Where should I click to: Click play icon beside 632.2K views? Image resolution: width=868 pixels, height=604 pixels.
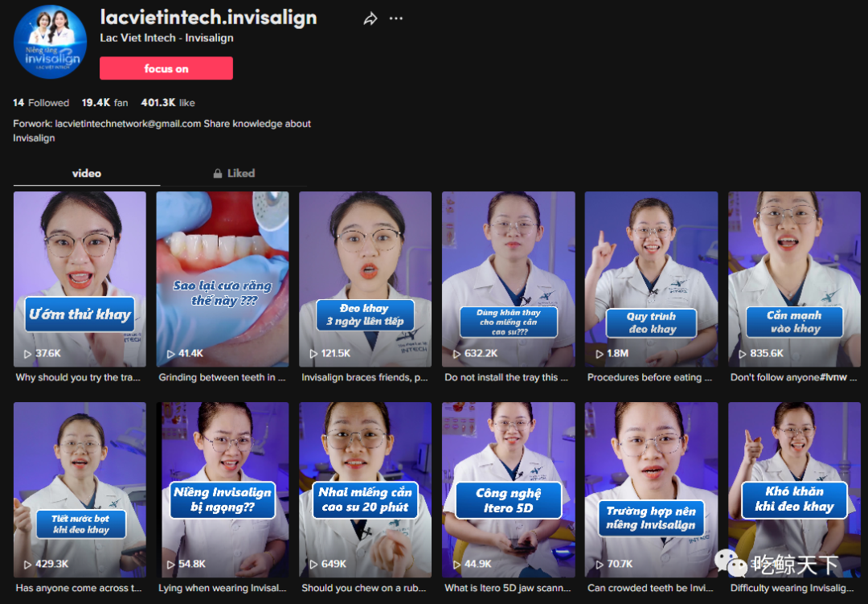click(x=457, y=354)
